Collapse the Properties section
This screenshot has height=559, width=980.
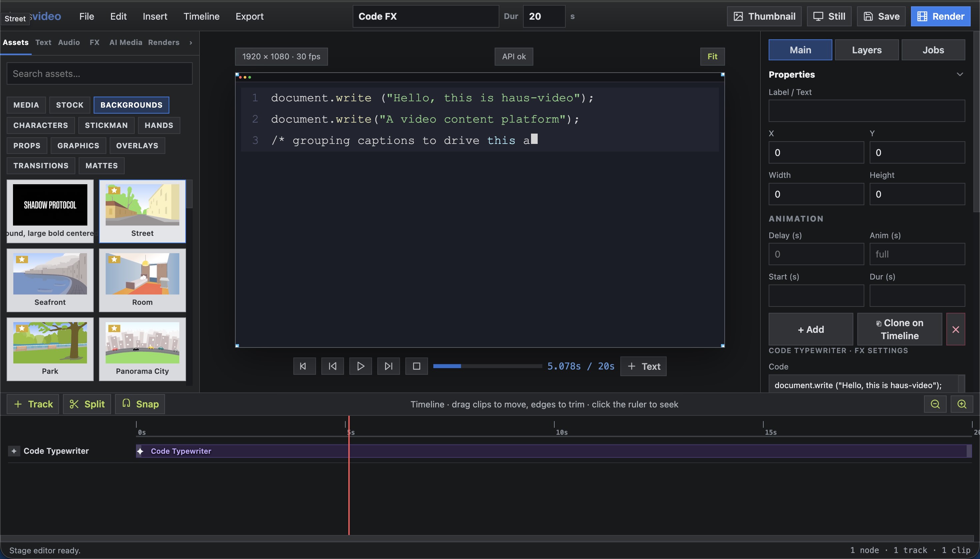point(960,75)
